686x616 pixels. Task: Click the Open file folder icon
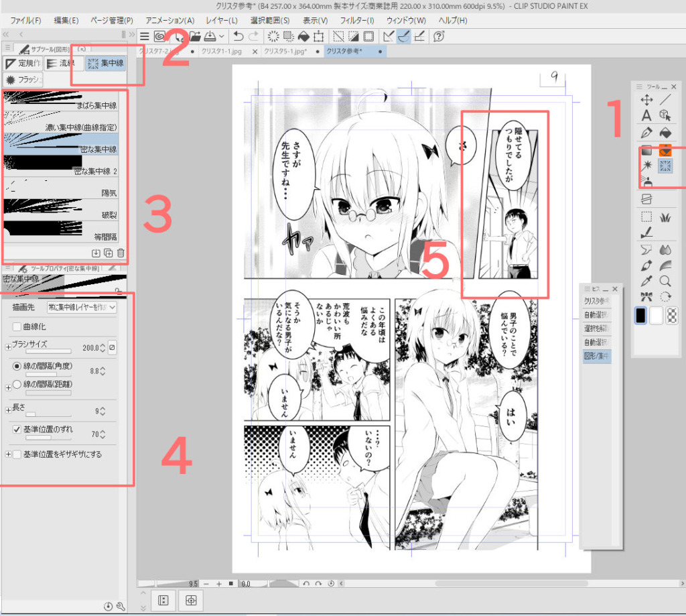tap(195, 36)
